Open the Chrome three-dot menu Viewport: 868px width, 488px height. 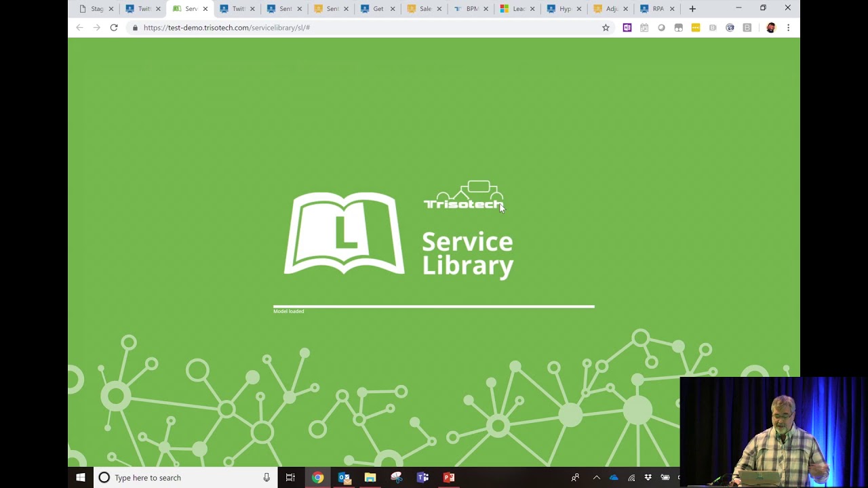coord(788,28)
